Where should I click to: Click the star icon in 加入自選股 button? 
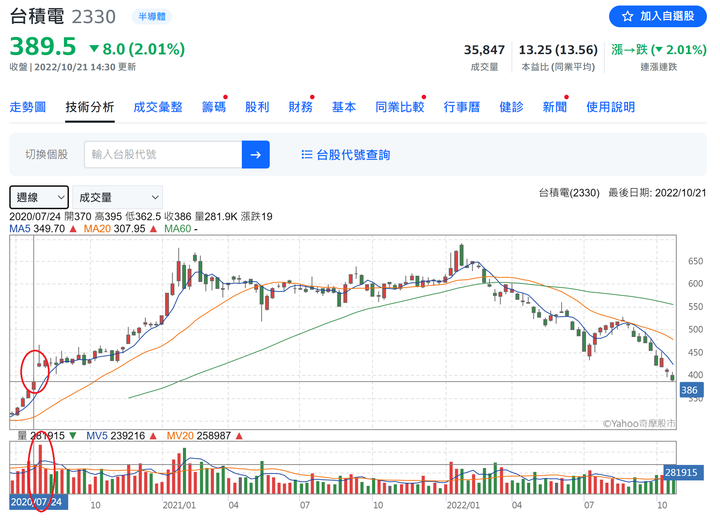coord(627,17)
